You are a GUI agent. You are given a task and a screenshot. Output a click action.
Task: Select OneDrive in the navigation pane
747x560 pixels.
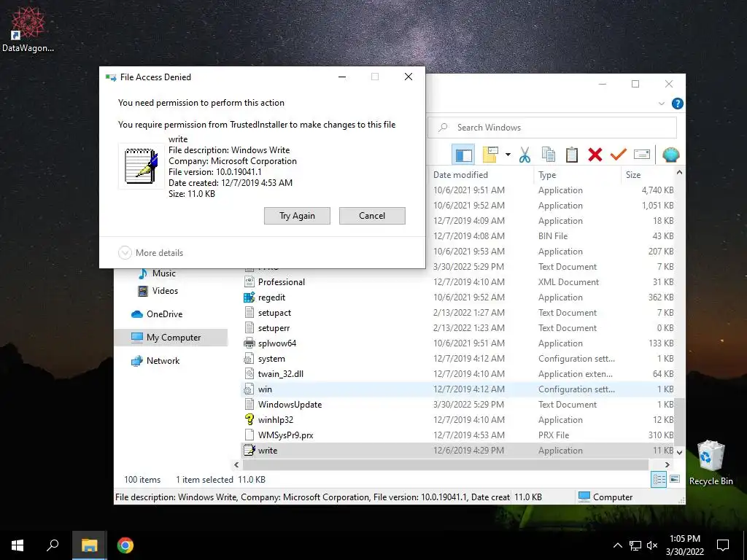pos(164,314)
